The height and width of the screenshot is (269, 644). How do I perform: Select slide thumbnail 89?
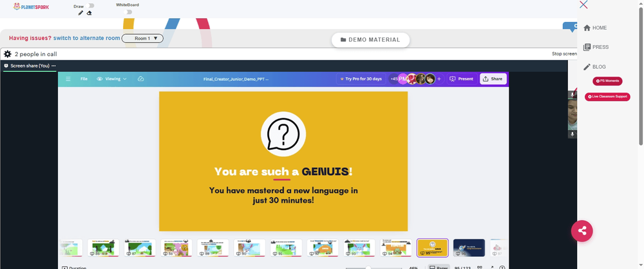point(213,248)
